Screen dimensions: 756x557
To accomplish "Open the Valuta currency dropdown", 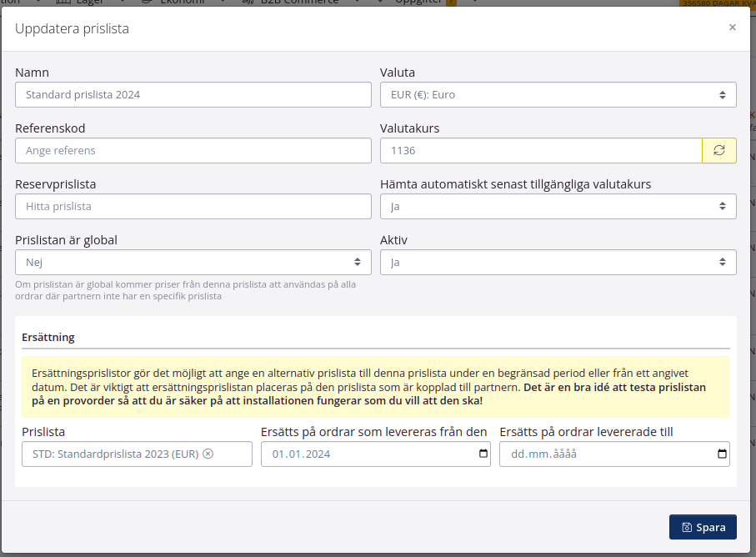I will tap(558, 95).
